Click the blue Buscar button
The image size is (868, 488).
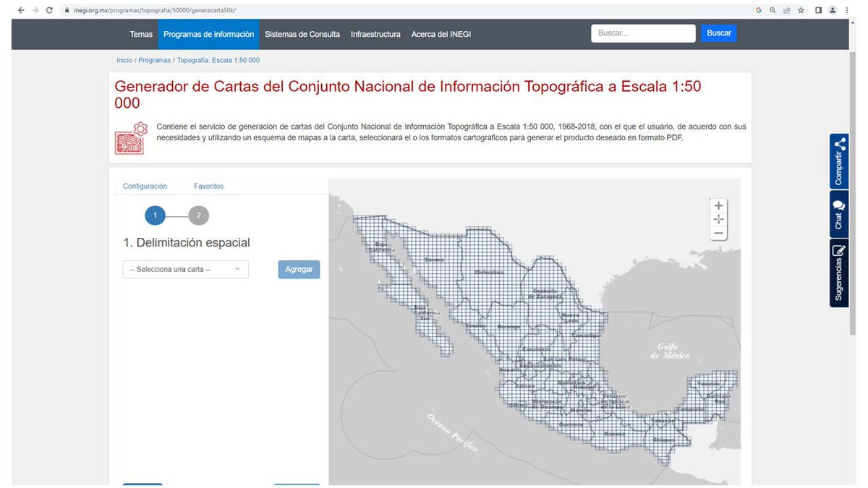(x=718, y=33)
